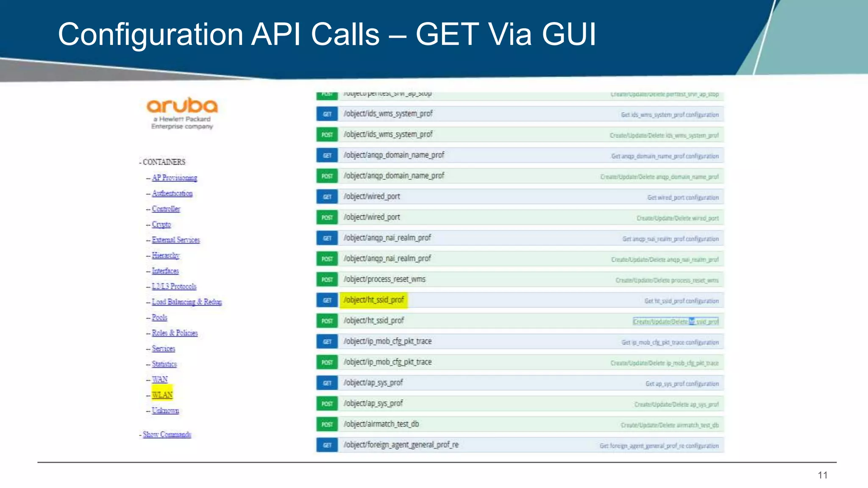Click 'Create/Update/Delete wired_port' description
This screenshot has height=488, width=868.
678,218
